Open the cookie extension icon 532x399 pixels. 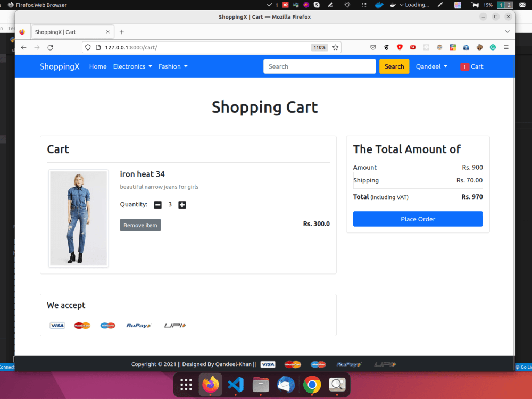click(479, 47)
